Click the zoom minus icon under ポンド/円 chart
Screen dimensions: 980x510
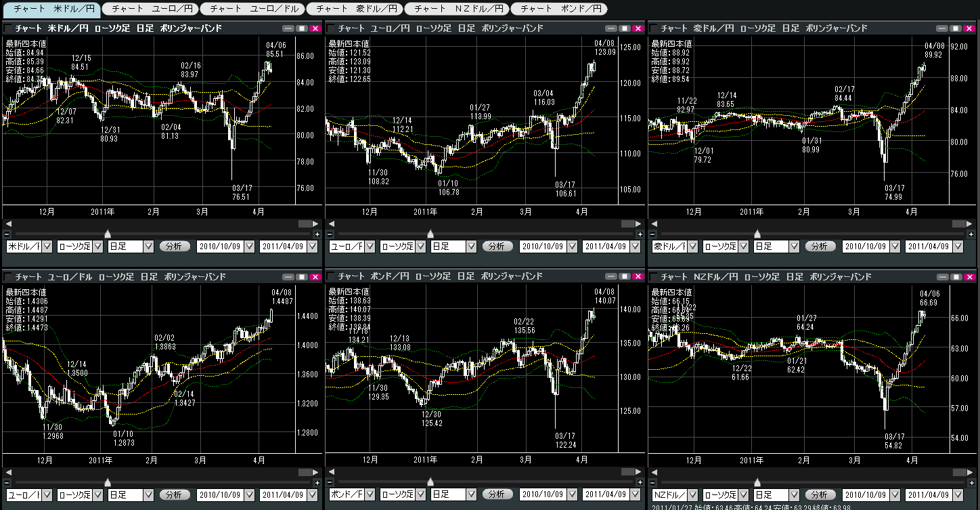click(x=328, y=482)
